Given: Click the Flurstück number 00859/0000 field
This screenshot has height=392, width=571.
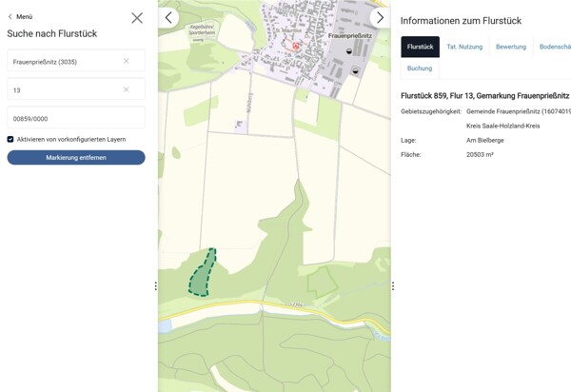Looking at the screenshot, I should 76,117.
